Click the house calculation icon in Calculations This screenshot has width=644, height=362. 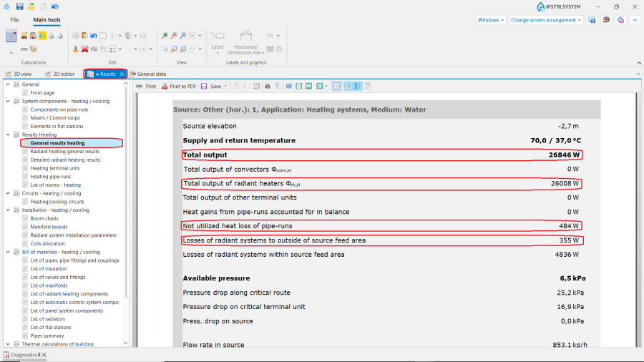33,36
